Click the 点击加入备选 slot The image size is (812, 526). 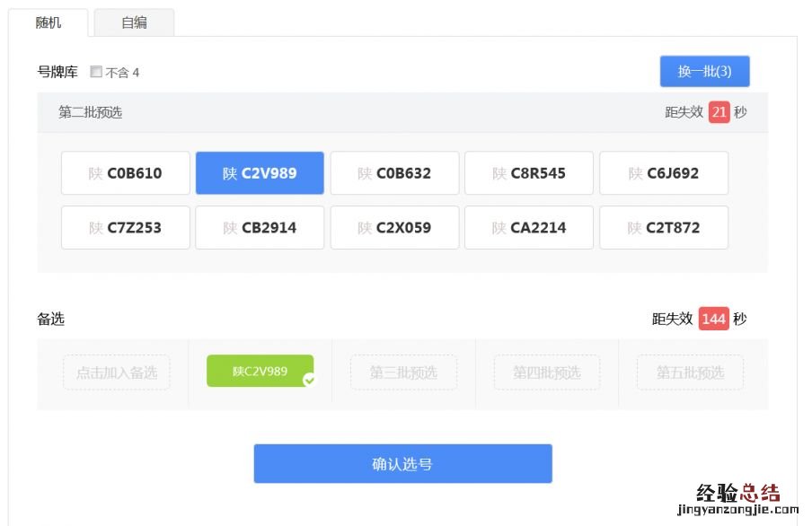click(117, 373)
